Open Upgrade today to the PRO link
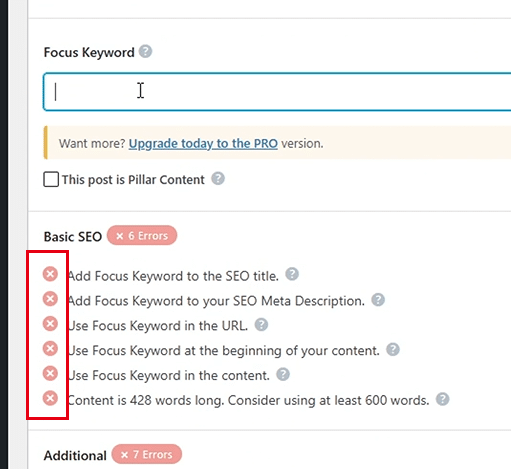 203,144
